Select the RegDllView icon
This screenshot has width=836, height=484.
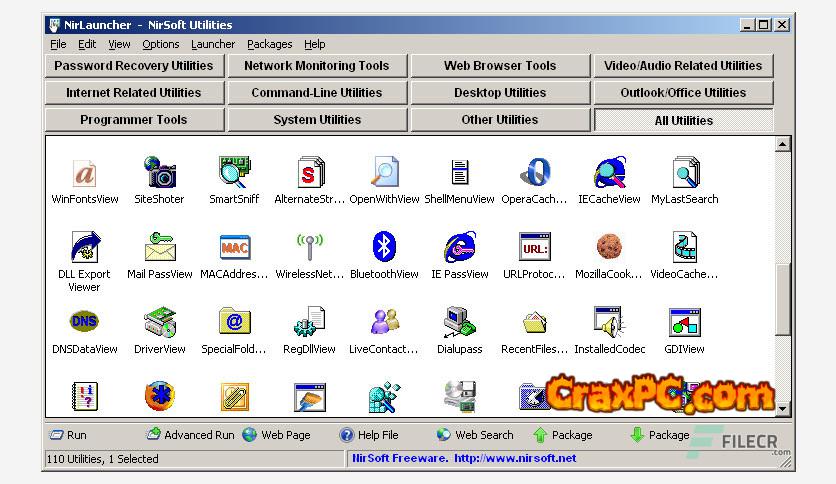[x=309, y=321]
